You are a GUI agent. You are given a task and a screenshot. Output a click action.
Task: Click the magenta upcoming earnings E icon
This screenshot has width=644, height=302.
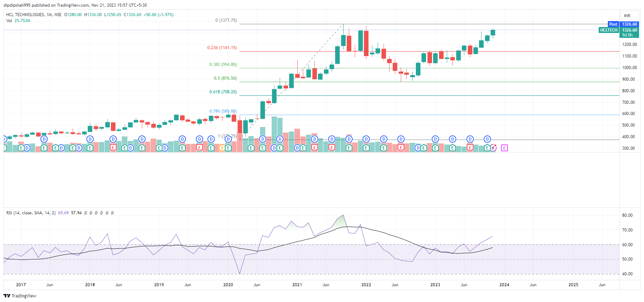(x=504, y=148)
